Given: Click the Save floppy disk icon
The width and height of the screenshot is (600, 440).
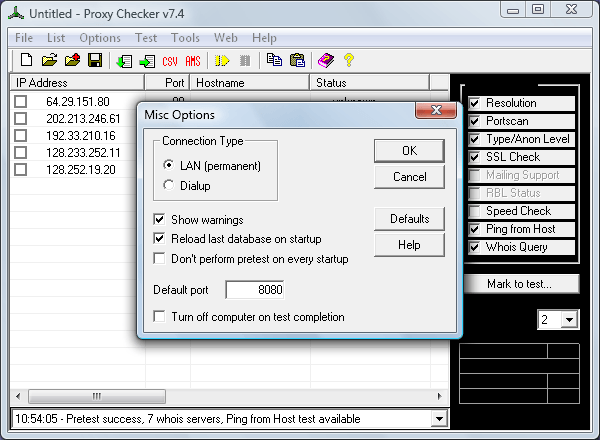Looking at the screenshot, I should coord(94,61).
